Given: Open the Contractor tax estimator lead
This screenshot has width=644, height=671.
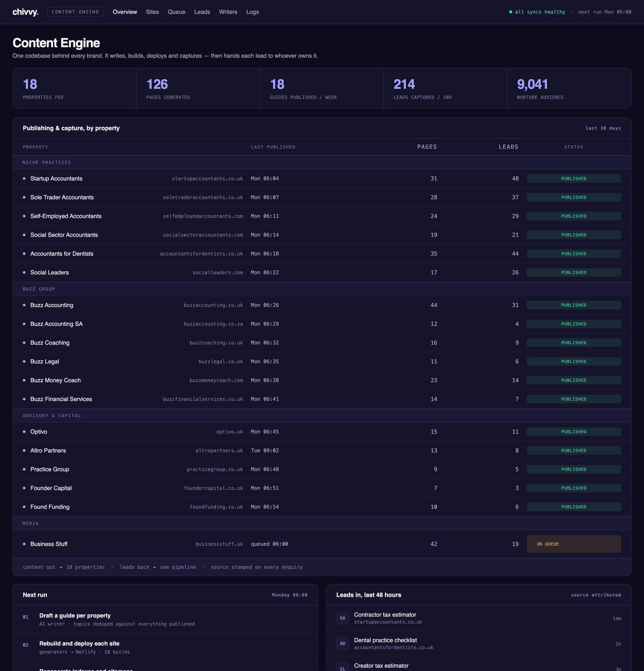Looking at the screenshot, I should 479,618.
